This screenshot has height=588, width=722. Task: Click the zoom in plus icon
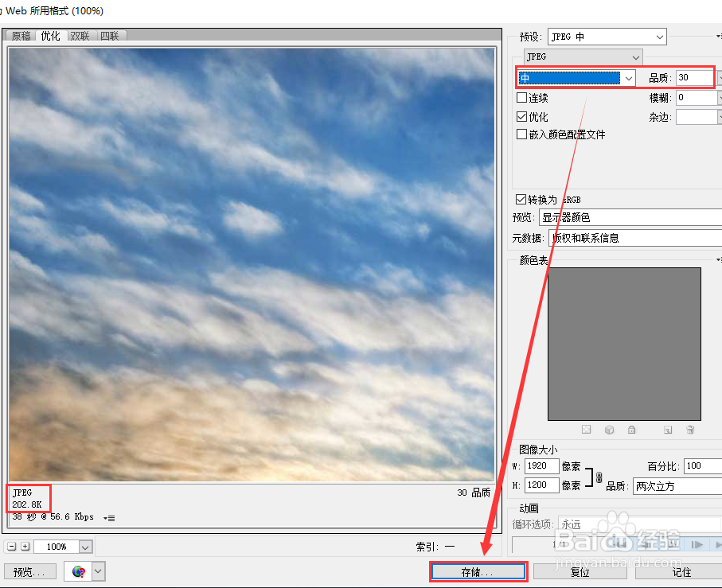click(25, 546)
